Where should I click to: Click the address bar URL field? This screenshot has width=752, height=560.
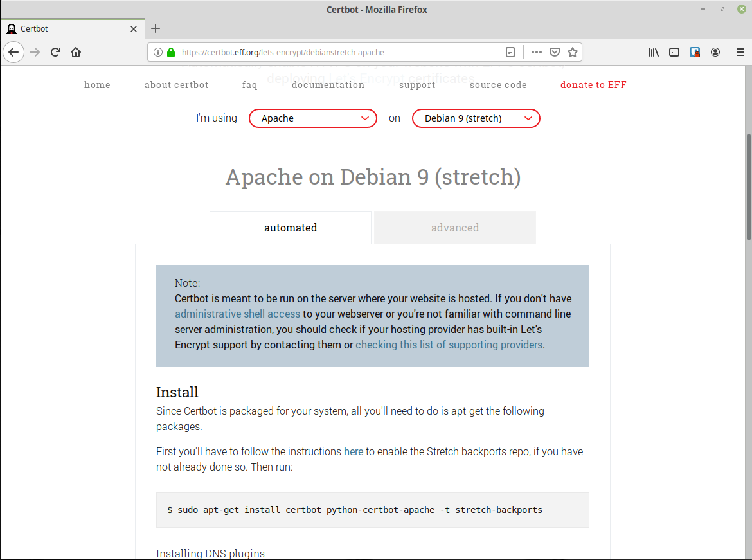point(334,52)
